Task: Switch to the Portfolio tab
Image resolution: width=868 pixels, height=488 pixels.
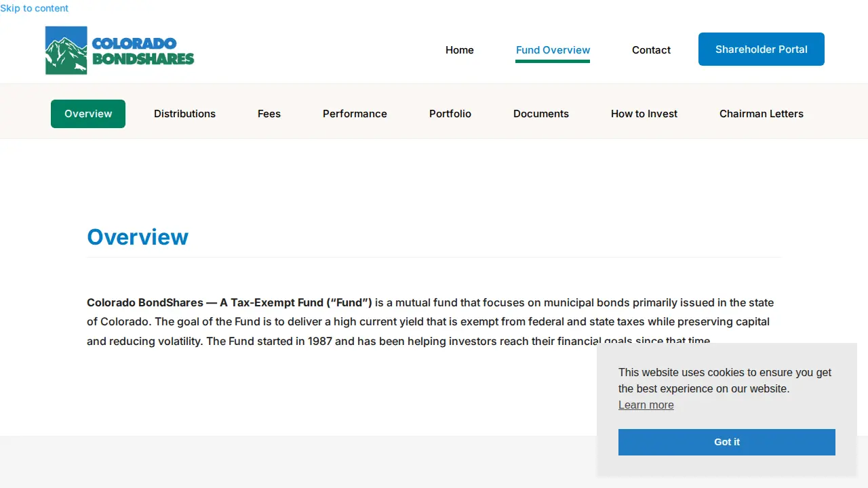Action: point(450,114)
